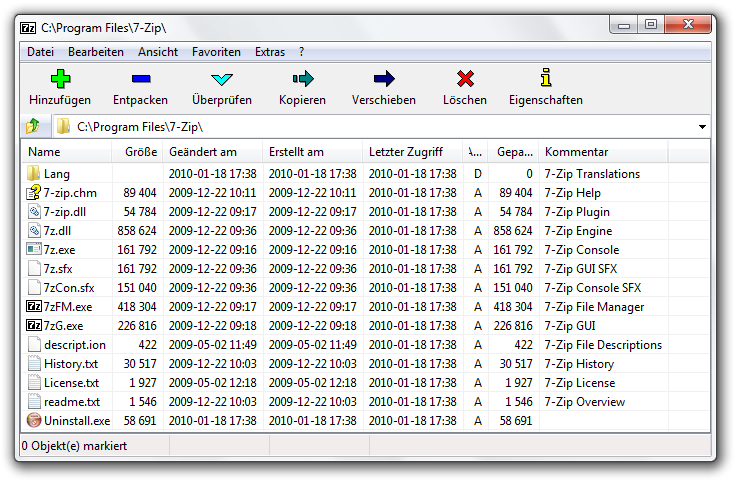Click the 7zCon.sfx file icon

(x=34, y=287)
